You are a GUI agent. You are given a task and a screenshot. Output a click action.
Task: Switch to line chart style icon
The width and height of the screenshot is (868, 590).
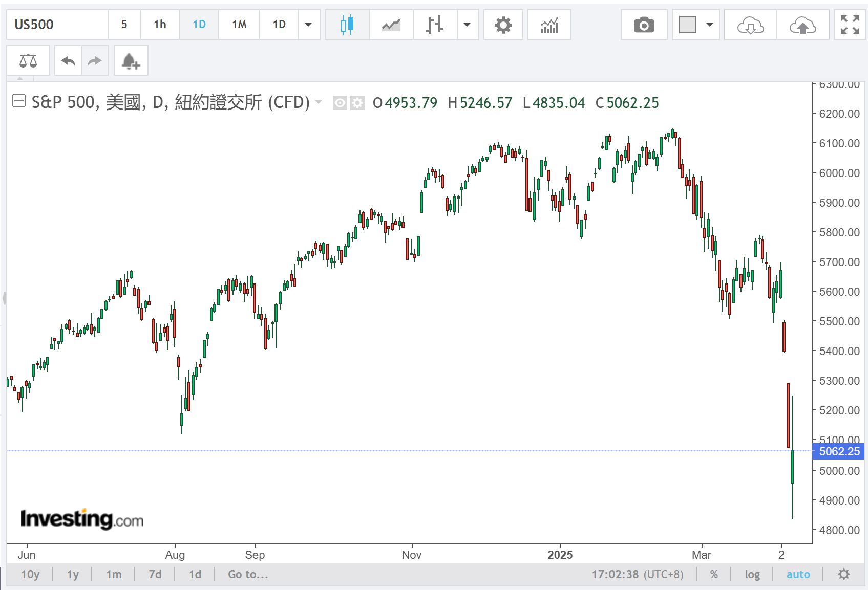click(391, 25)
